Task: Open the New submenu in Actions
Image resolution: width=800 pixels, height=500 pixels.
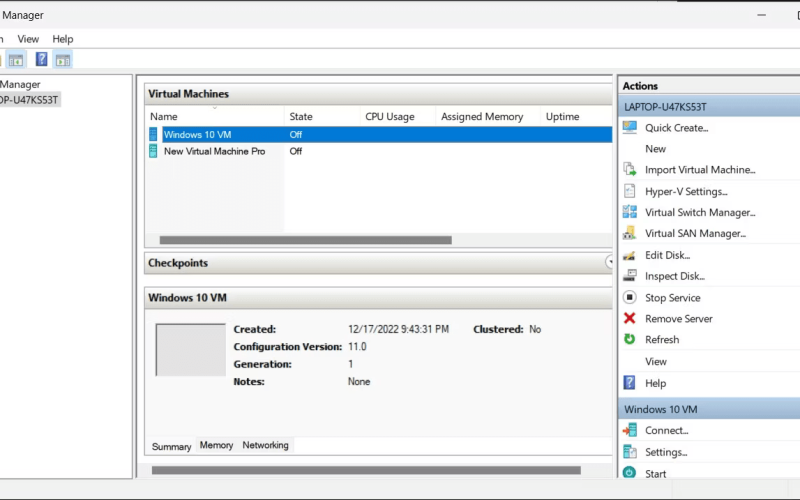Action: pos(655,148)
